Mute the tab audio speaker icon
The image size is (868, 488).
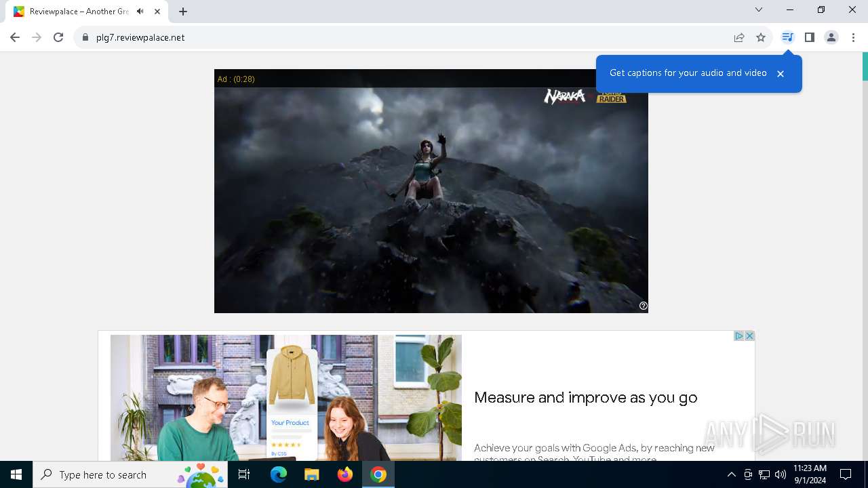point(140,12)
